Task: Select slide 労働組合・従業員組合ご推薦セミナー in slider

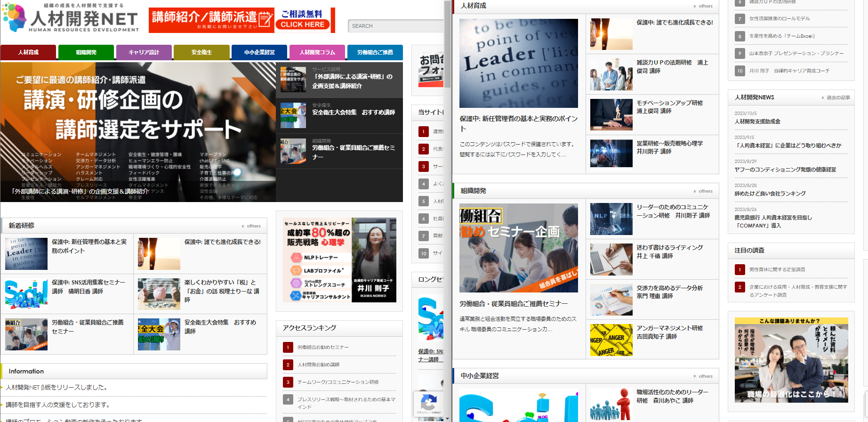Action: tap(339, 151)
